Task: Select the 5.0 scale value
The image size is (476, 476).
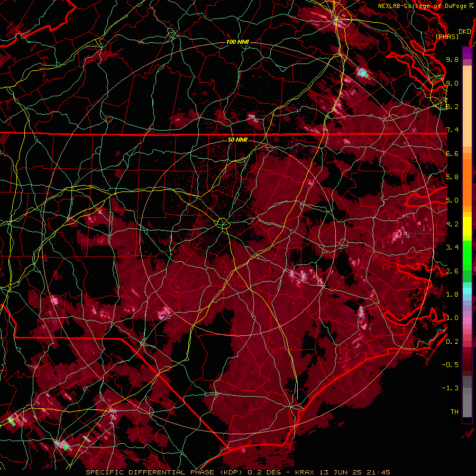Action: point(452,200)
